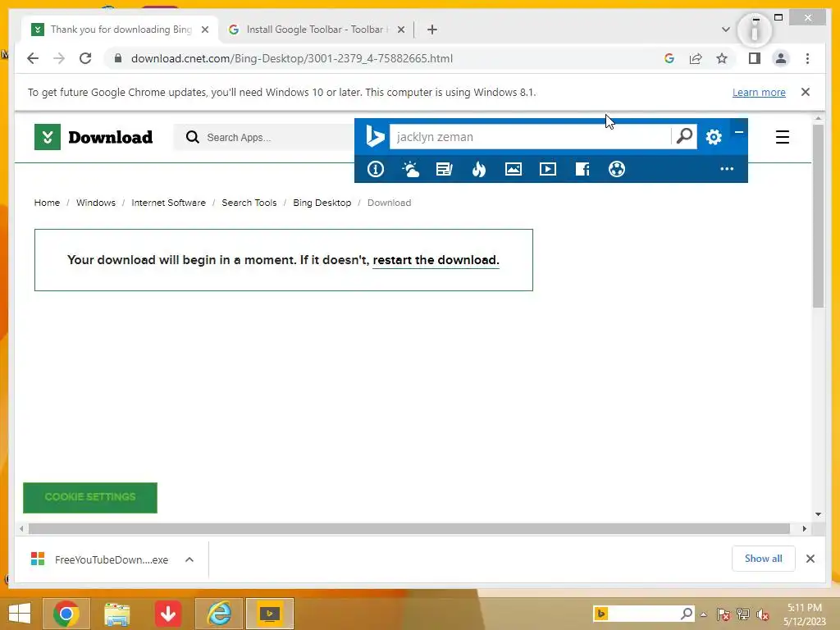The image size is (840, 630).
Task: Go back to previous page
Action: click(x=33, y=58)
